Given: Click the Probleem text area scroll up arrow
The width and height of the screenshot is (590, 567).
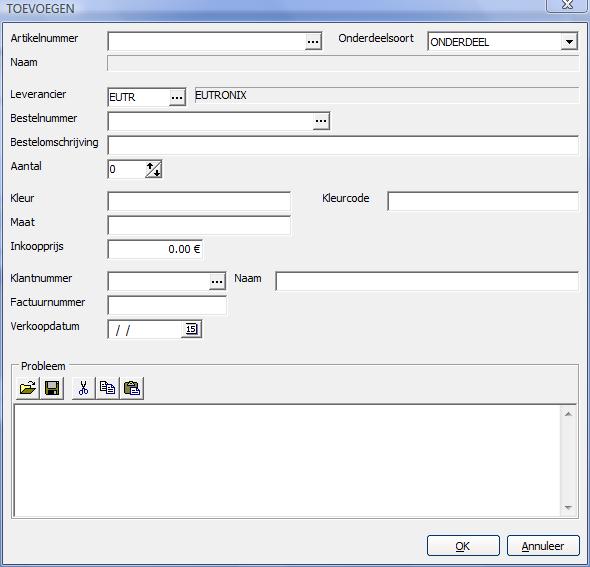Looking at the screenshot, I should pos(568,414).
